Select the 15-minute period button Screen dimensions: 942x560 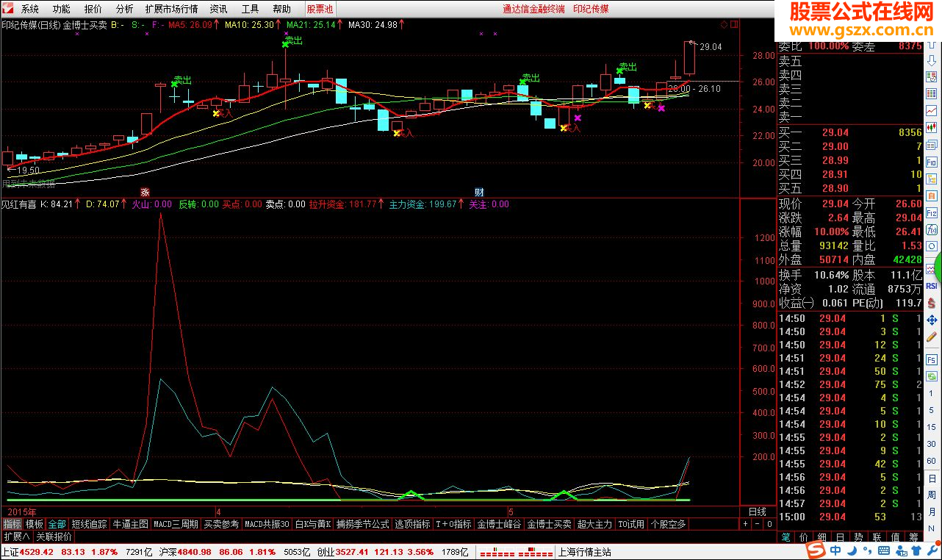coord(932,428)
